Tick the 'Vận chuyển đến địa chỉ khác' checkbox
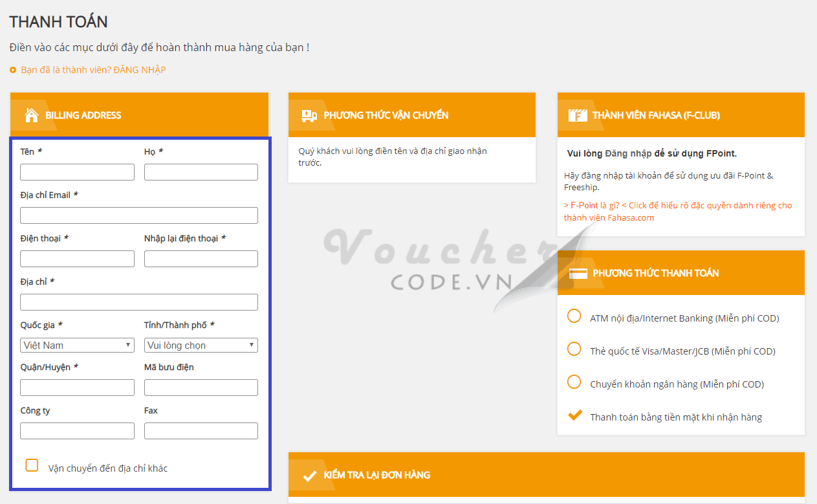This screenshot has width=817, height=504. 32,465
